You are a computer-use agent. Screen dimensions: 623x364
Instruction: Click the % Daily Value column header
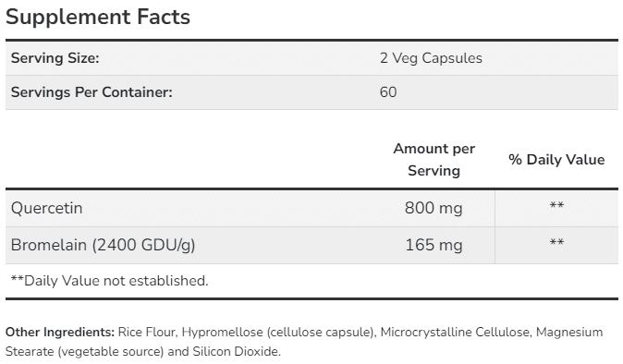pos(556,160)
